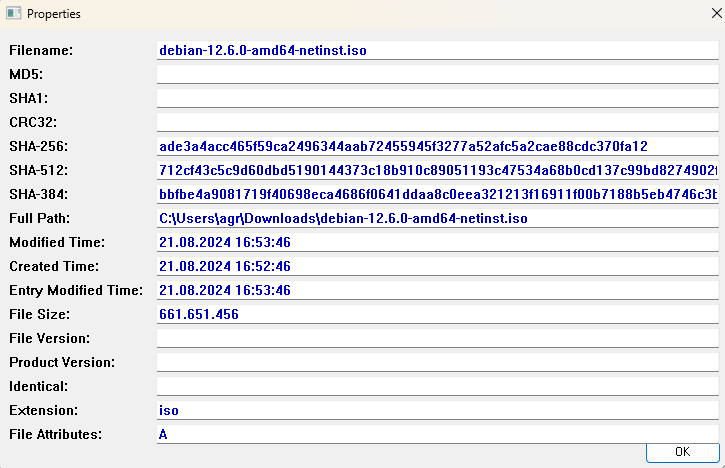Click the File Size value field
The width and height of the screenshot is (725, 468).
pyautogui.click(x=437, y=314)
